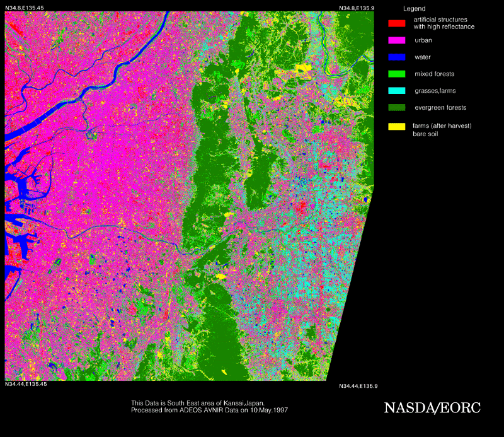
Task: Click the bright green mixed forests swatch
Action: tap(397, 74)
